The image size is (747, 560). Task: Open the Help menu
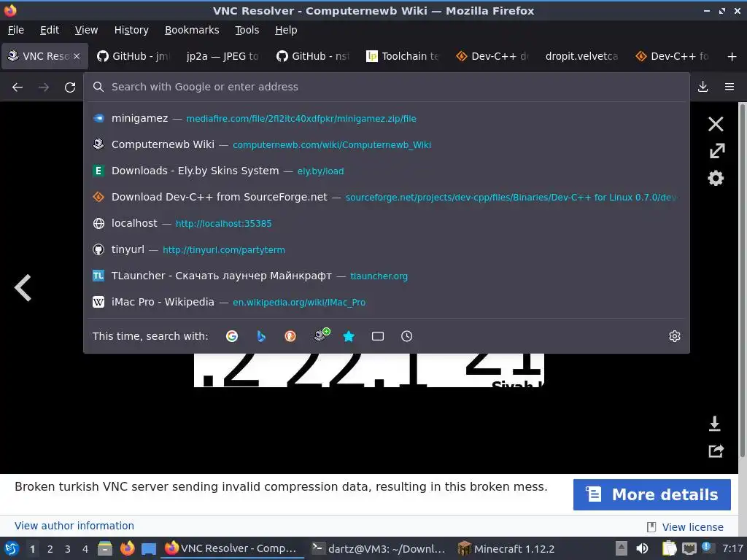coord(286,30)
